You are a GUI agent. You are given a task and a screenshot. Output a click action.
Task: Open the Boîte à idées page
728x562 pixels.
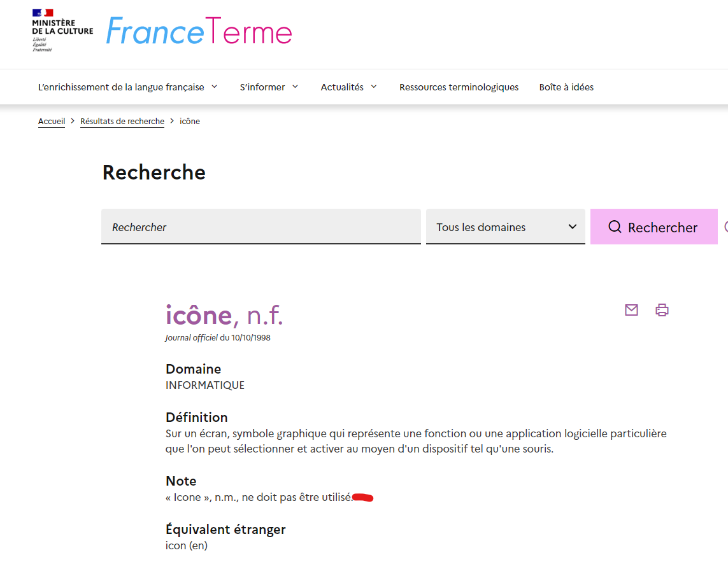[x=566, y=87]
